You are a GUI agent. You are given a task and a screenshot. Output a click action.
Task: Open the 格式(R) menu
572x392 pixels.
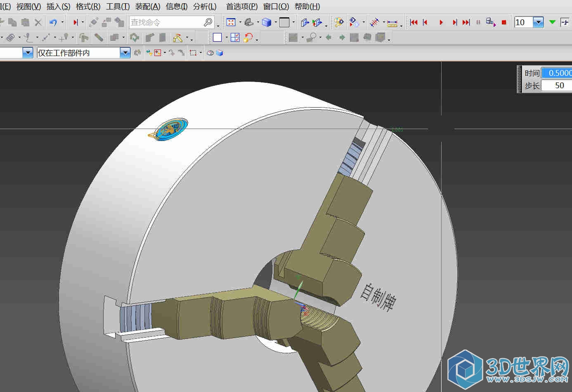[88, 7]
